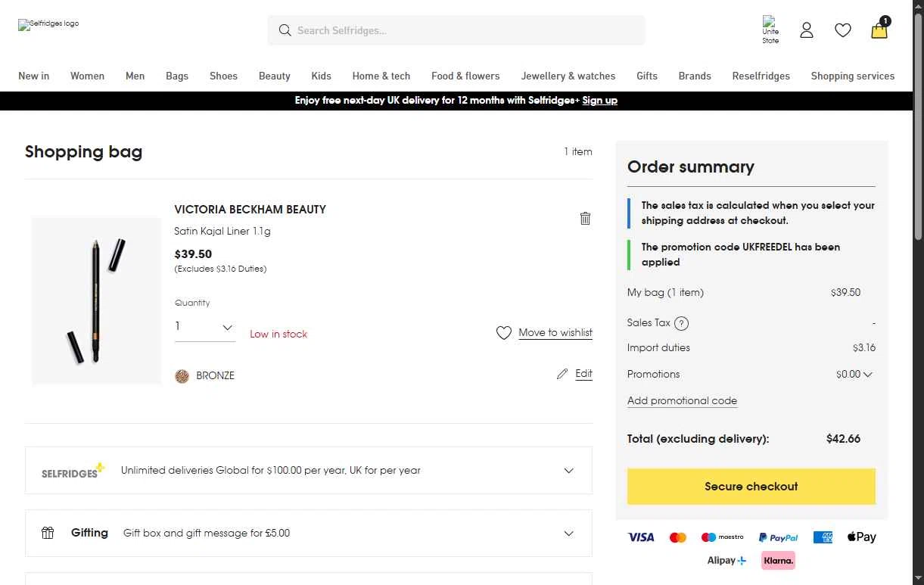Click the Klarna pink logo

tap(778, 561)
